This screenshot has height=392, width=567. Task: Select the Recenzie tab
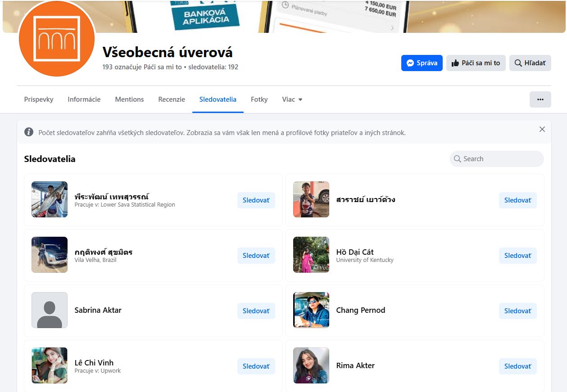point(172,99)
